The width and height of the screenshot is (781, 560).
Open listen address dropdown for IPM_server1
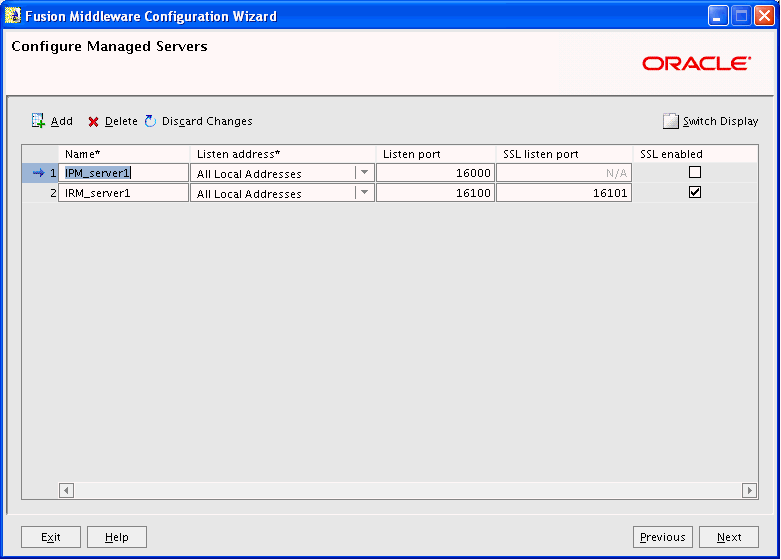click(x=364, y=173)
